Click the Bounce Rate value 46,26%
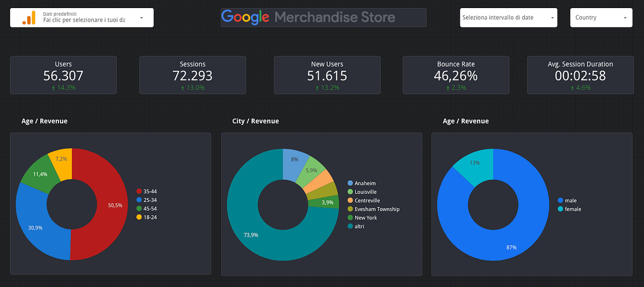Image resolution: width=644 pixels, height=287 pixels. tap(456, 76)
